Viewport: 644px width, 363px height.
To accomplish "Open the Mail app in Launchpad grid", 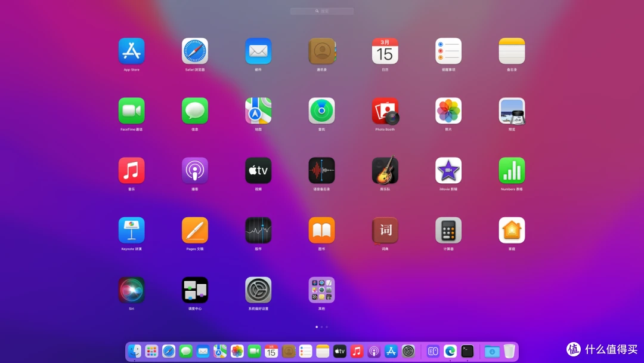I will [258, 51].
